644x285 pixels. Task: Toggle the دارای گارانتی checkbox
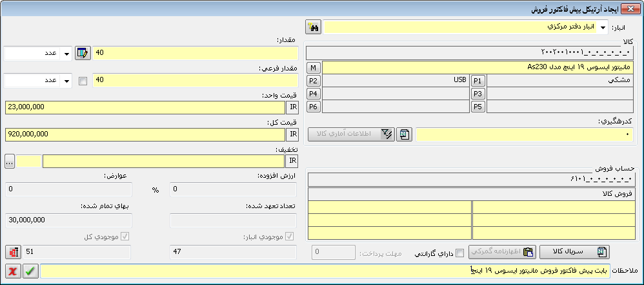[x=460, y=253]
